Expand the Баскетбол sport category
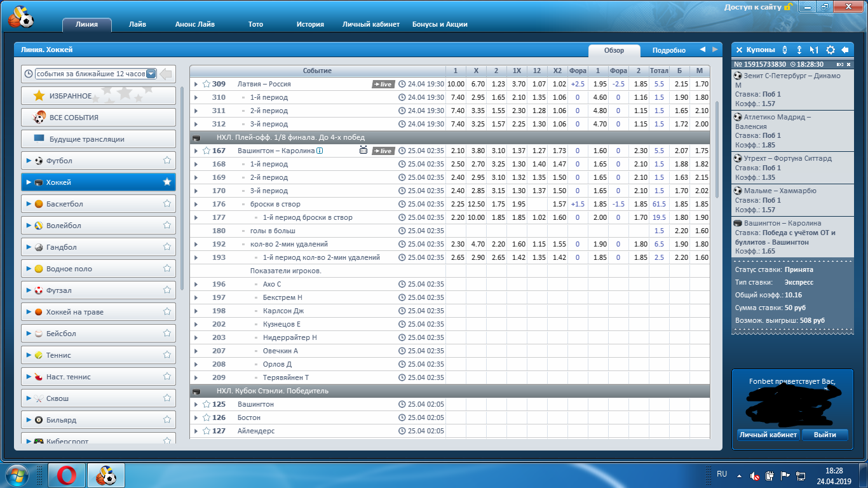This screenshot has height=488, width=868. [x=29, y=204]
